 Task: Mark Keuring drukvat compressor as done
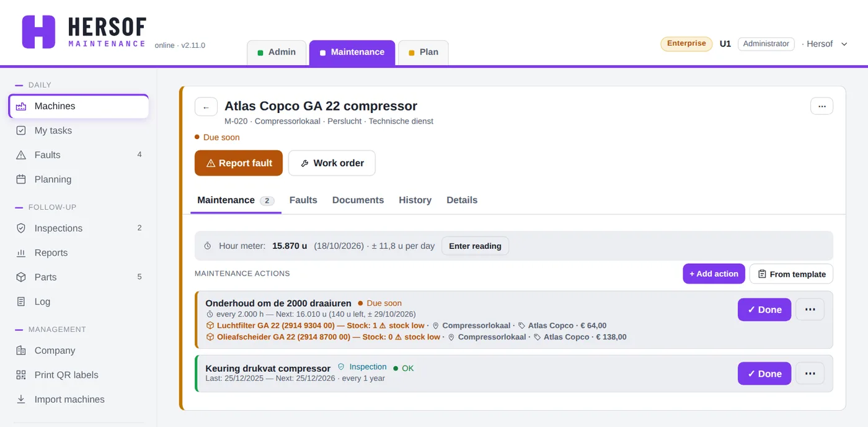764,374
